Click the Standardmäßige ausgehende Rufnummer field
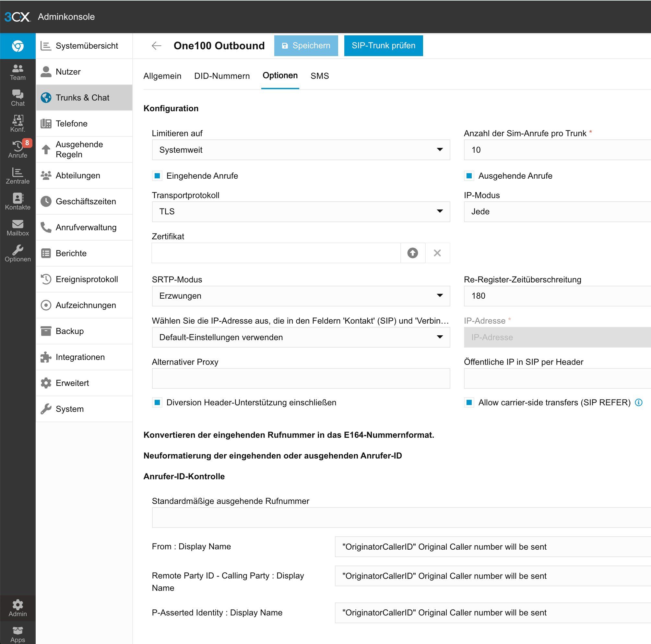The image size is (651, 644). (x=401, y=518)
